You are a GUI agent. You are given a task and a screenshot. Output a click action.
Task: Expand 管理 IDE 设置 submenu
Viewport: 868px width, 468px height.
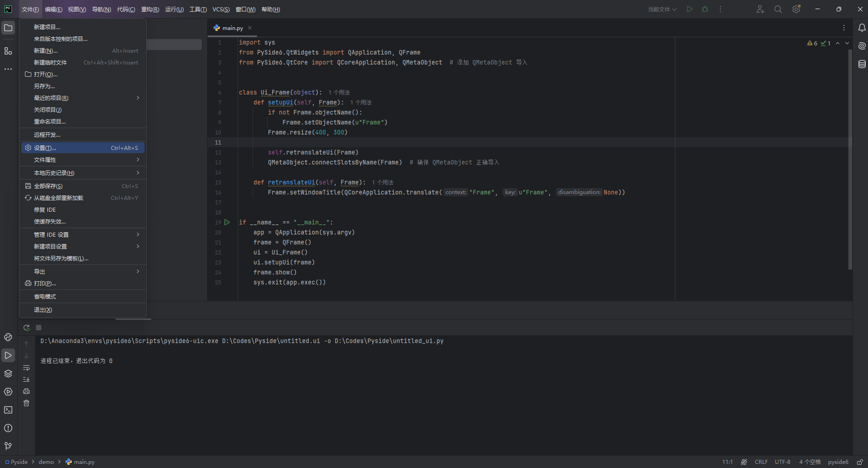[x=83, y=234]
